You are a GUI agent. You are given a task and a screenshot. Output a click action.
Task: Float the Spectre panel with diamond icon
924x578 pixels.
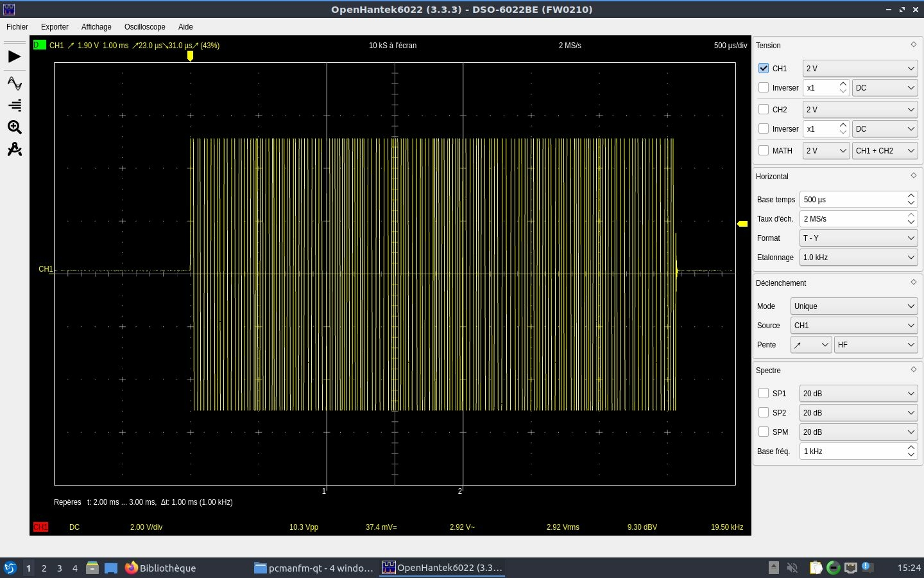tap(914, 369)
